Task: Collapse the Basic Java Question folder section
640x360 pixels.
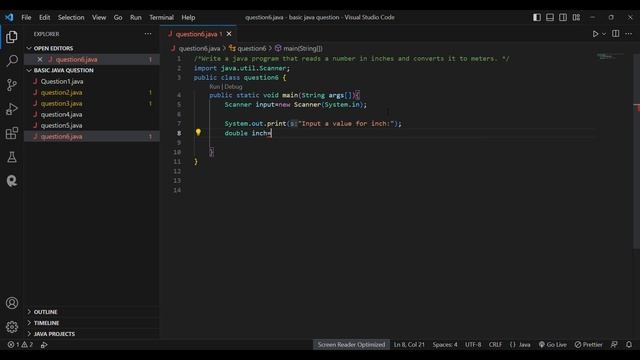Action: pyautogui.click(x=92, y=70)
